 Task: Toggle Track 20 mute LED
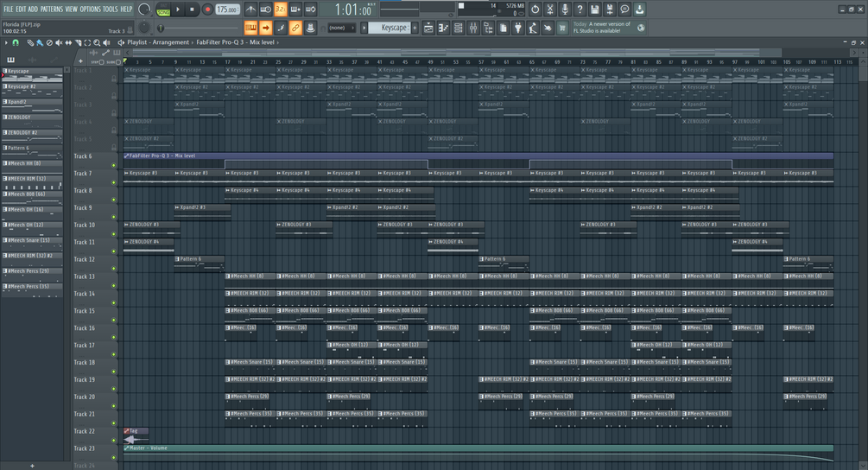click(114, 406)
